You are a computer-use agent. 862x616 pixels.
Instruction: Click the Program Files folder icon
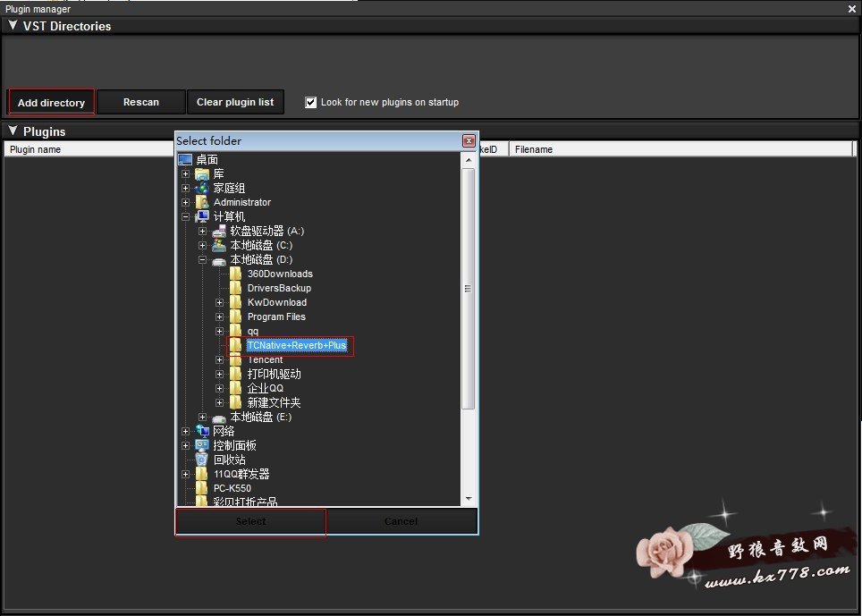235,316
